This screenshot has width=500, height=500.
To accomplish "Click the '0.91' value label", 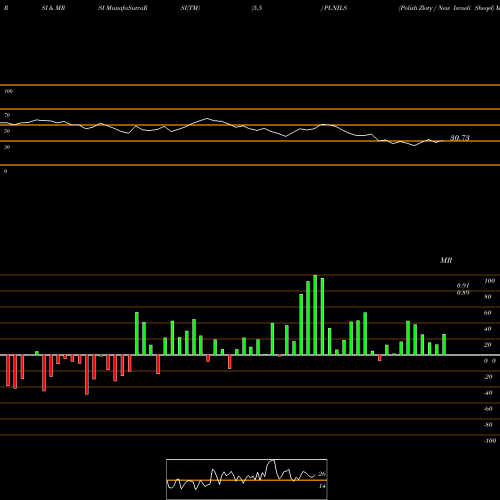I will click(463, 286).
